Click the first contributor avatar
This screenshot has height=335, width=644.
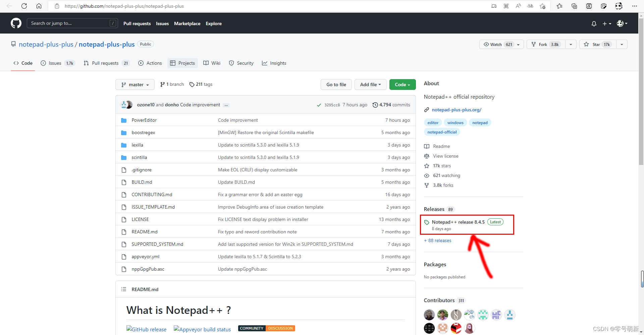[x=429, y=315]
